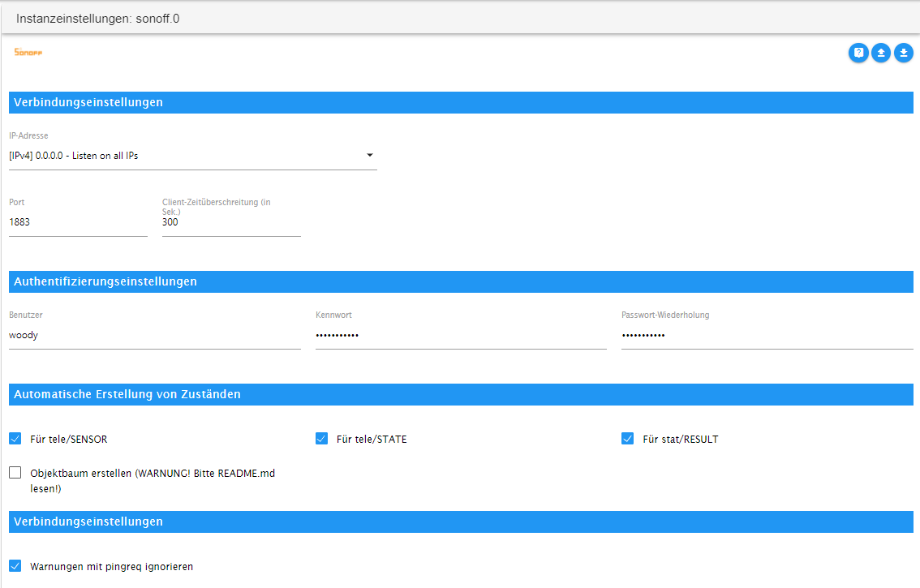Click the Sonoff logo
This screenshot has height=588, width=920.
[28, 52]
